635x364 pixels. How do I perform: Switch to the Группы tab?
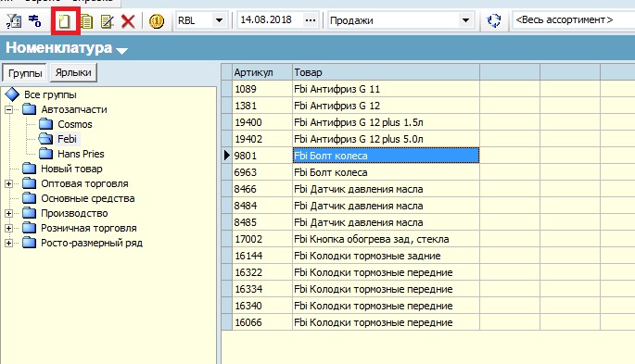[x=25, y=73]
